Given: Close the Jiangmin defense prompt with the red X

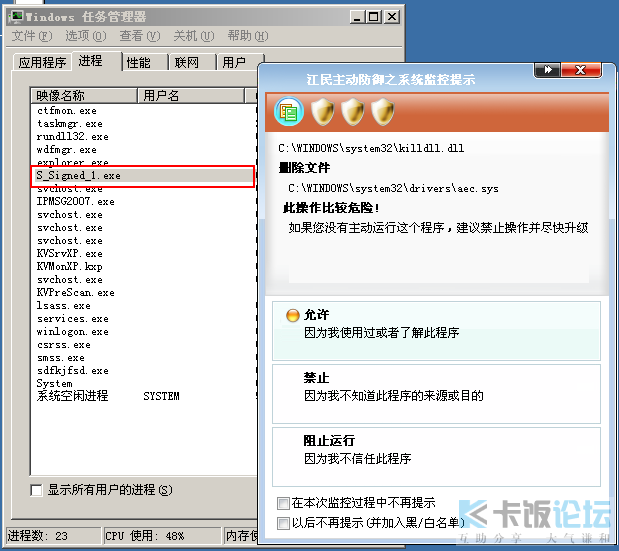Looking at the screenshot, I should (581, 70).
